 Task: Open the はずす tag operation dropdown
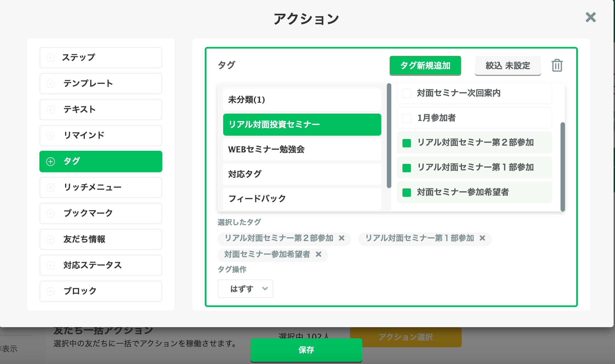(x=245, y=289)
